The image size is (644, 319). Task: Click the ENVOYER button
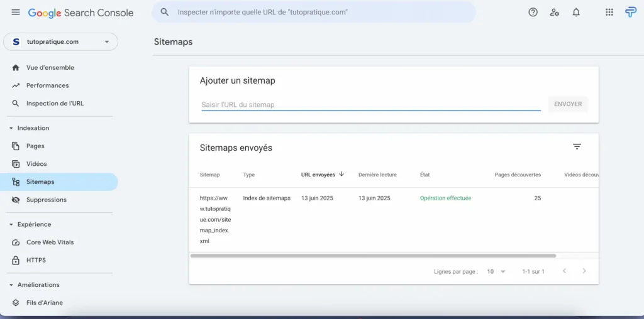click(568, 104)
